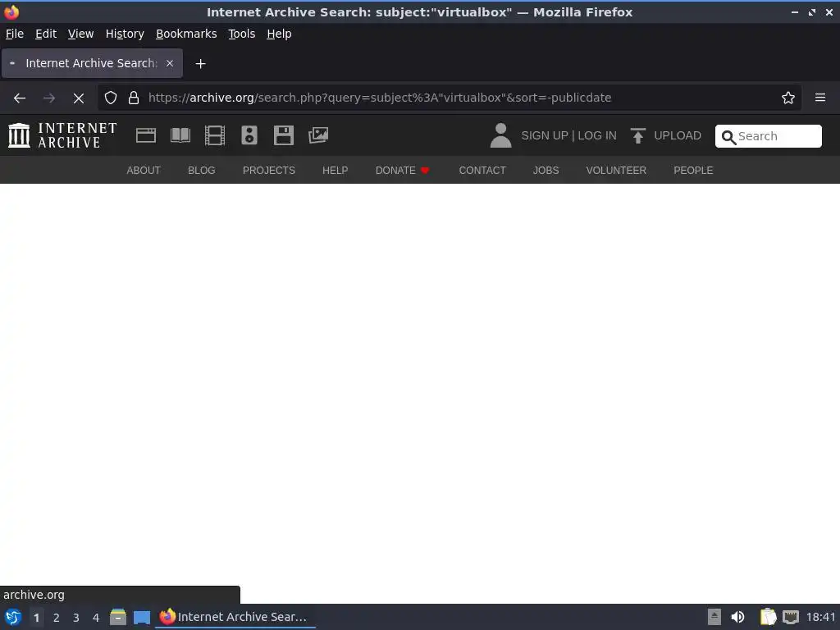Click the 18:41 clock
The image size is (840, 630).
[820, 617]
